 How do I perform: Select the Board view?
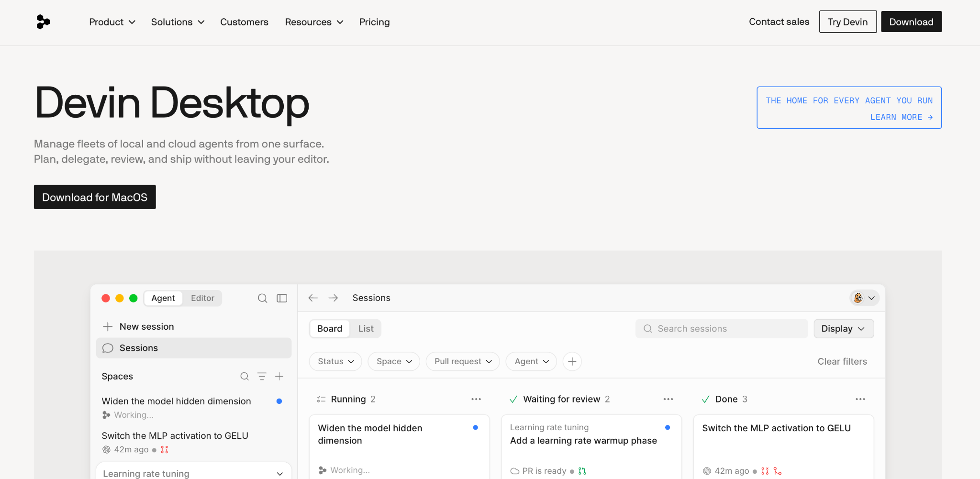(x=330, y=329)
